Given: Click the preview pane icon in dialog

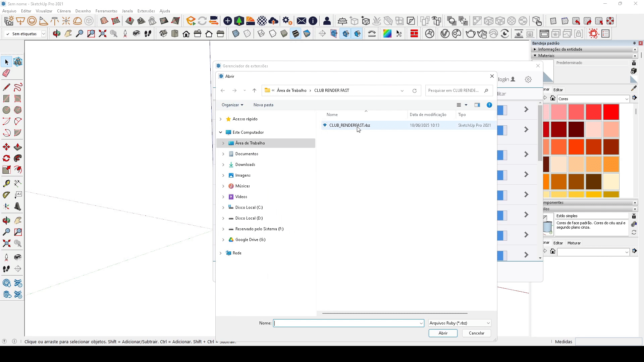Looking at the screenshot, I should [477, 105].
